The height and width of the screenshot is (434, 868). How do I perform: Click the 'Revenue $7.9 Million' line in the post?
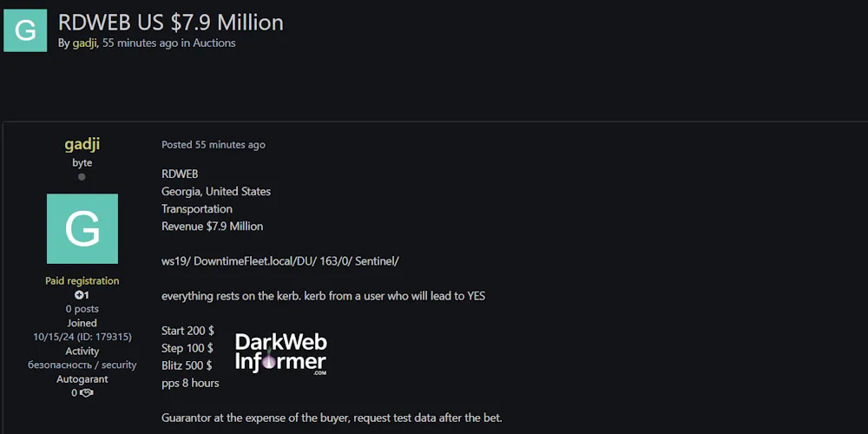(x=212, y=227)
